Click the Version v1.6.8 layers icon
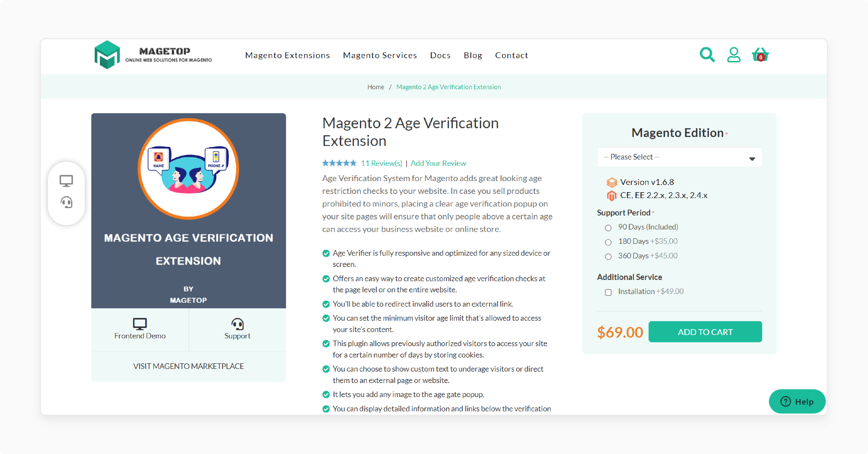This screenshot has height=454, width=868. (x=612, y=183)
